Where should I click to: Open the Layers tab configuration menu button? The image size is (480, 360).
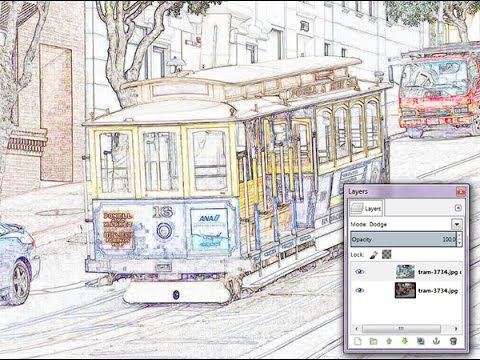click(458, 208)
